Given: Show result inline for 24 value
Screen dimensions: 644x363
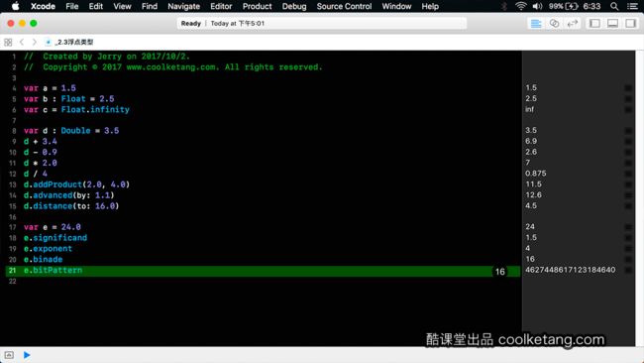Looking at the screenshot, I should [628, 227].
